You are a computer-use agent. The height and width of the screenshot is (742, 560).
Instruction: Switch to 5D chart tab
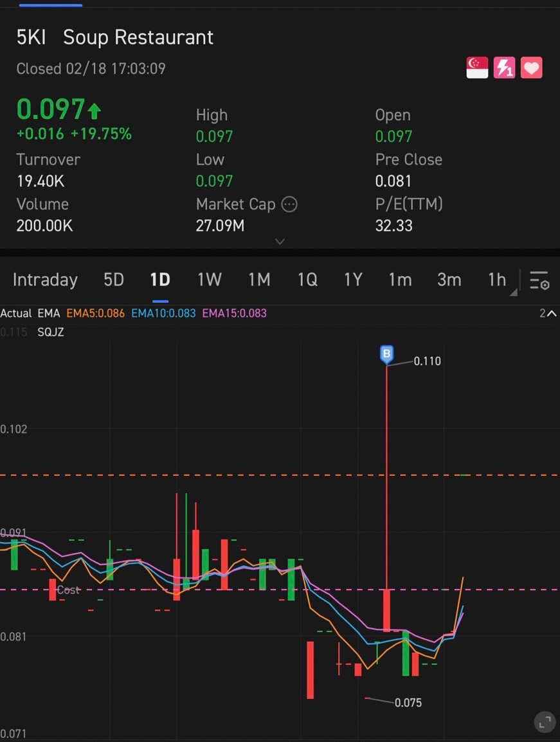114,280
